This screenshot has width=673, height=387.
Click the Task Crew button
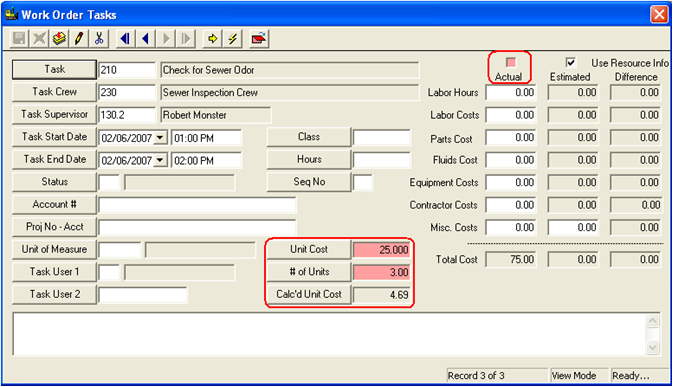pyautogui.click(x=54, y=92)
